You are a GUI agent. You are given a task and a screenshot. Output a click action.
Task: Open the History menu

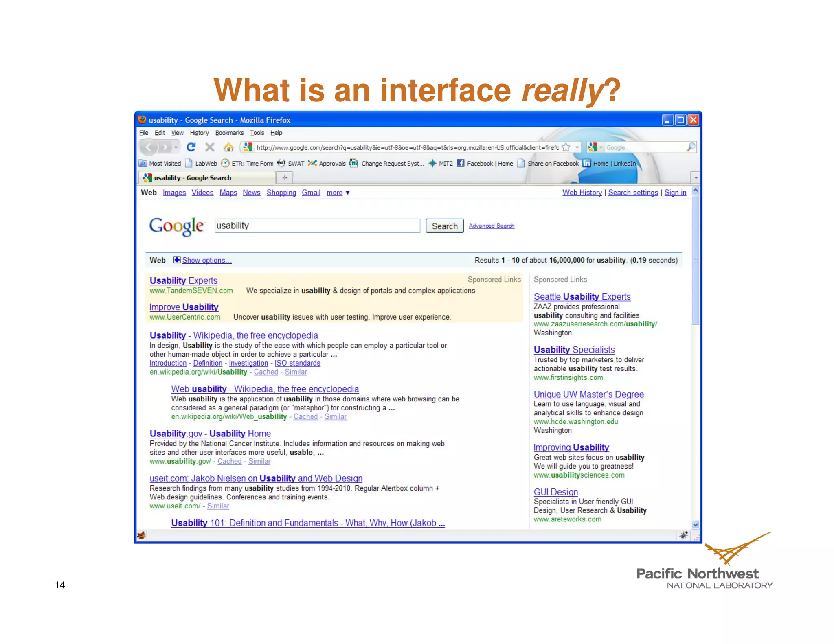[199, 133]
